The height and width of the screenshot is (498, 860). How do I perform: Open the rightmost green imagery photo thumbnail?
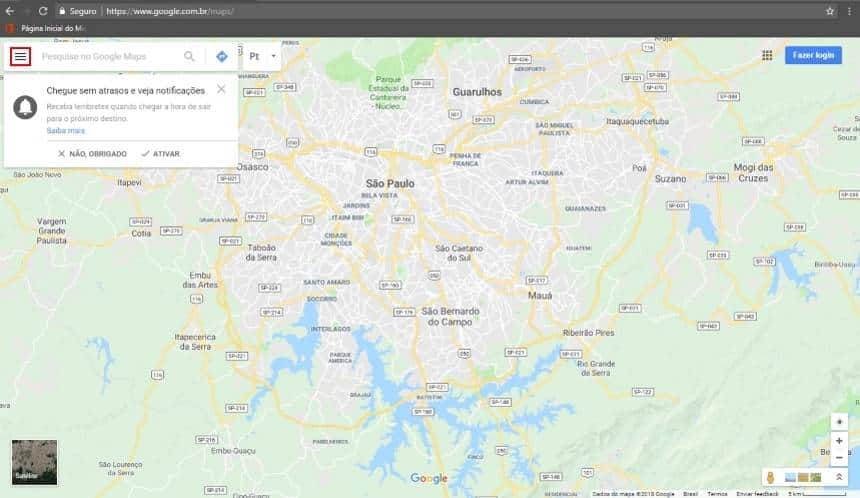(816, 478)
